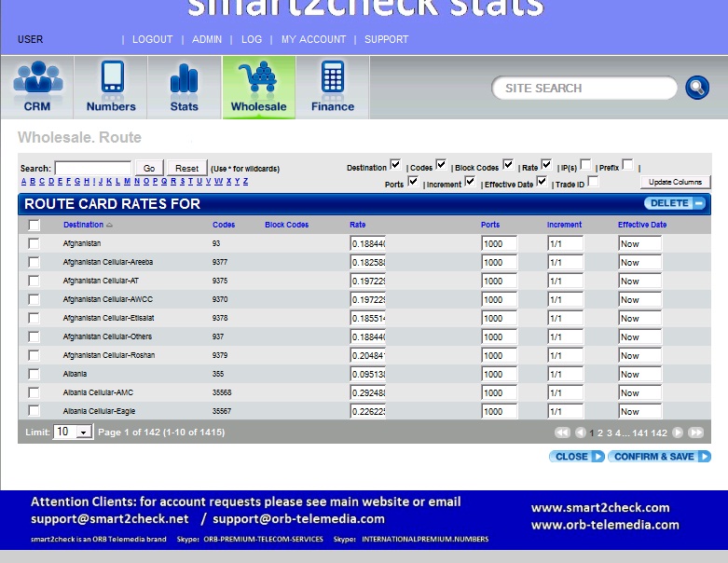728x563 pixels.
Task: Go to page 2 in pagination
Action: click(600, 433)
